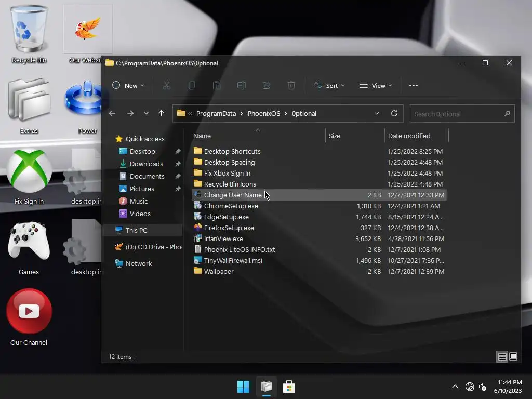This screenshot has width=532, height=399.
Task: Click File Explorer on the taskbar
Action: (267, 387)
